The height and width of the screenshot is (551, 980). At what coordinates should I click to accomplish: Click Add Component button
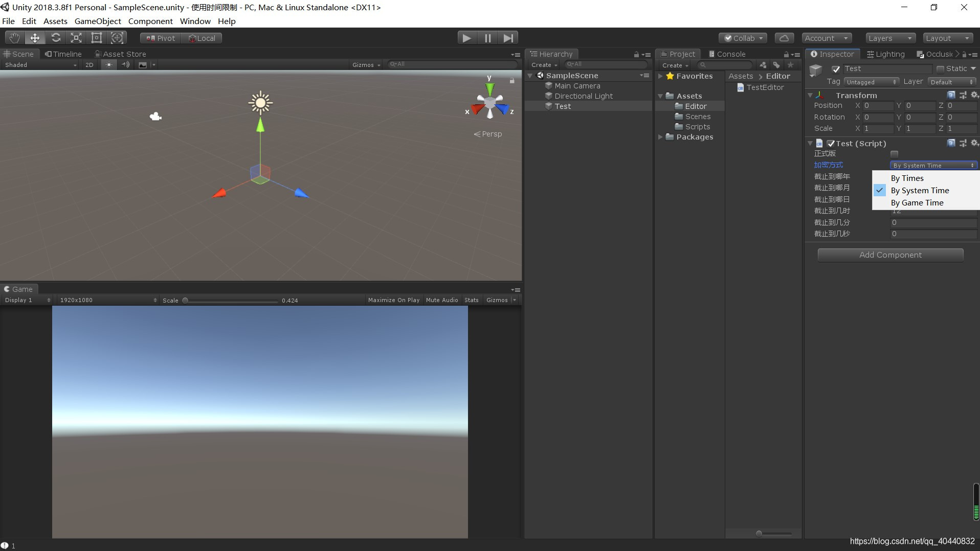(890, 255)
